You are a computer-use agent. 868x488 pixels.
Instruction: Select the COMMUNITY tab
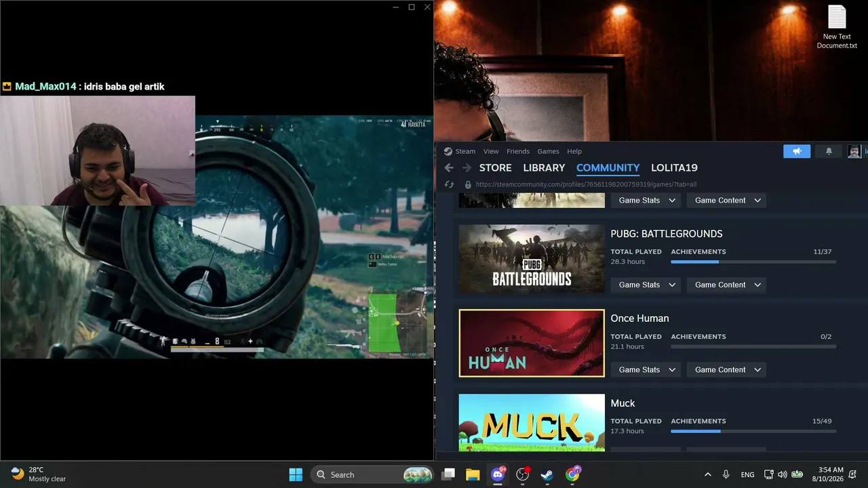(x=608, y=168)
